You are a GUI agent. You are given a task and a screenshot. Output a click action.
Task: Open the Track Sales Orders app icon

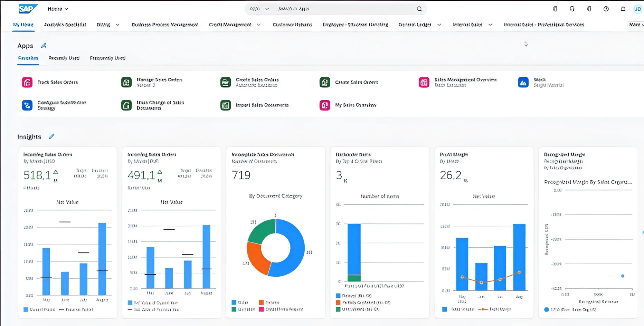point(27,83)
